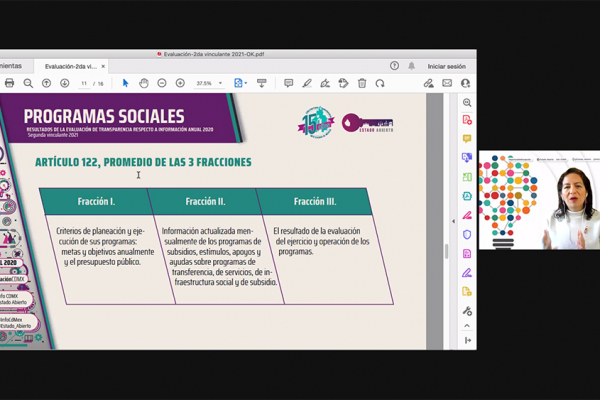Open the sign document pen tool
The image size is (600, 400).
[325, 83]
